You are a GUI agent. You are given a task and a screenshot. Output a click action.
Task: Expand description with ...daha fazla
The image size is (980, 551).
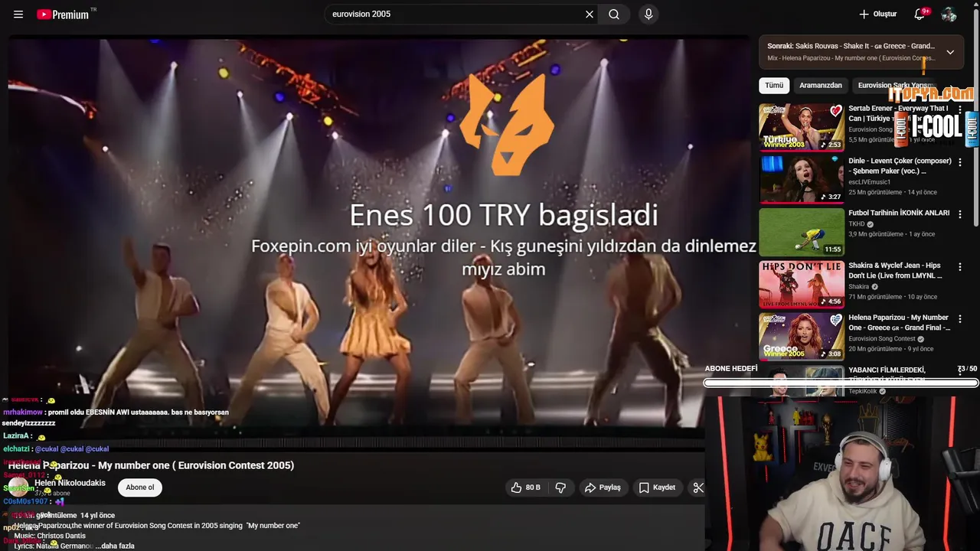(115, 546)
